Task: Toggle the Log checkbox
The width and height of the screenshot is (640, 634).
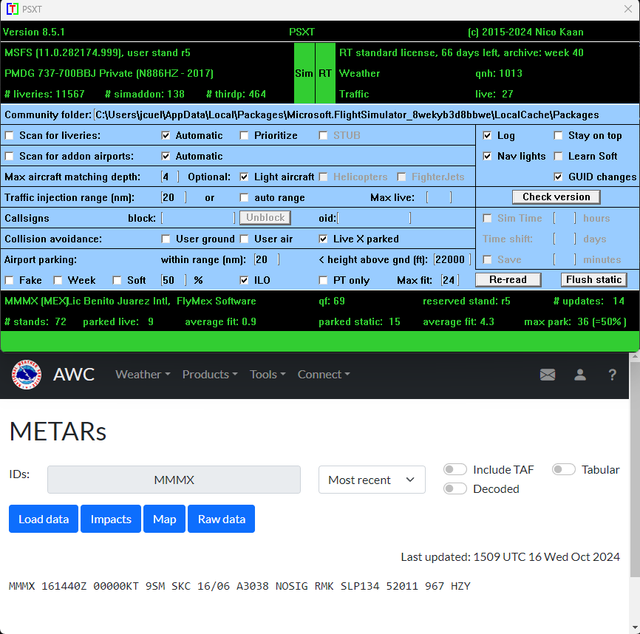Action: point(487,136)
